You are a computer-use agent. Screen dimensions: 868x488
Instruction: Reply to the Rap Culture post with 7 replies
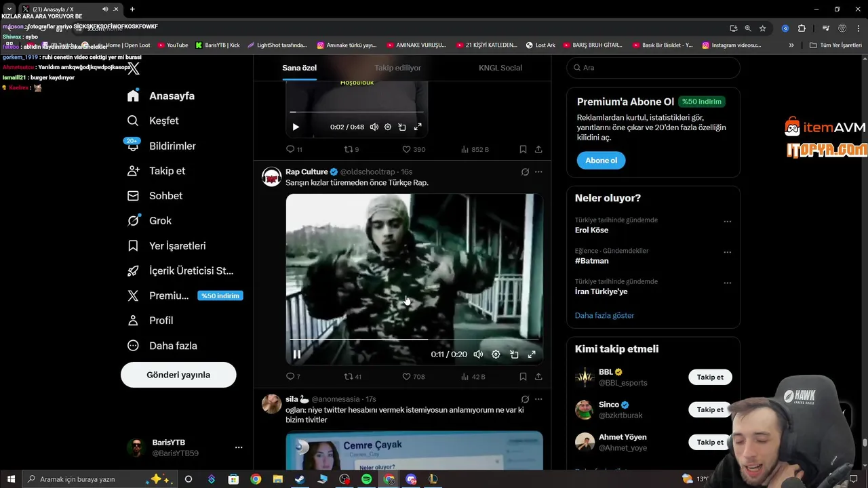293,377
